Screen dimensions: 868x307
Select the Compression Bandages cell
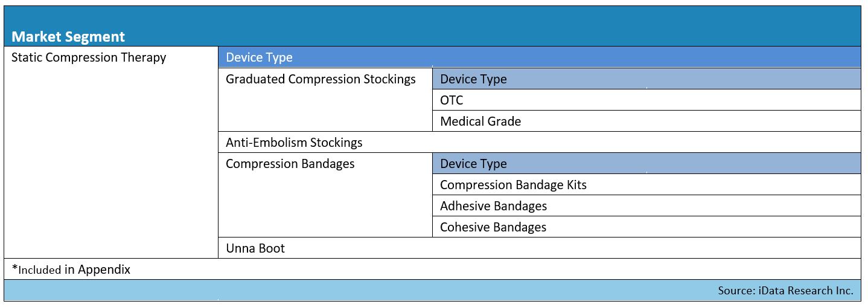click(x=325, y=195)
